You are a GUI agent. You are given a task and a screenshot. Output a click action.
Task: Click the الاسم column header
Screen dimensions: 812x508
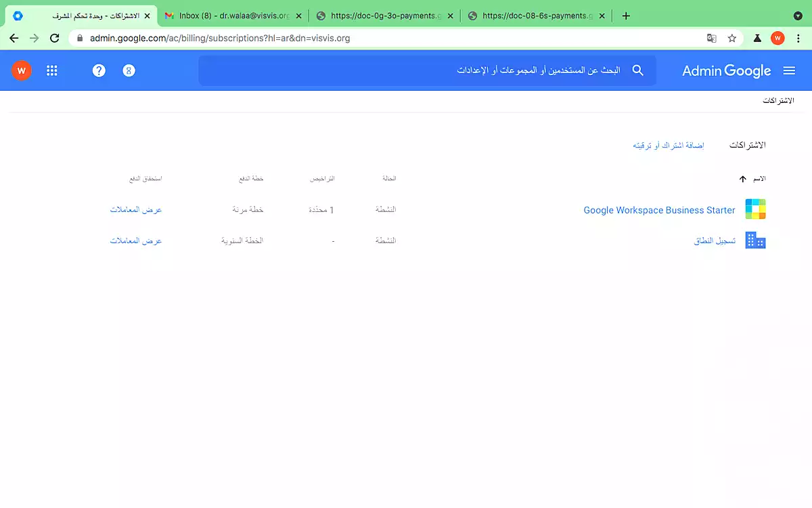pos(759,179)
